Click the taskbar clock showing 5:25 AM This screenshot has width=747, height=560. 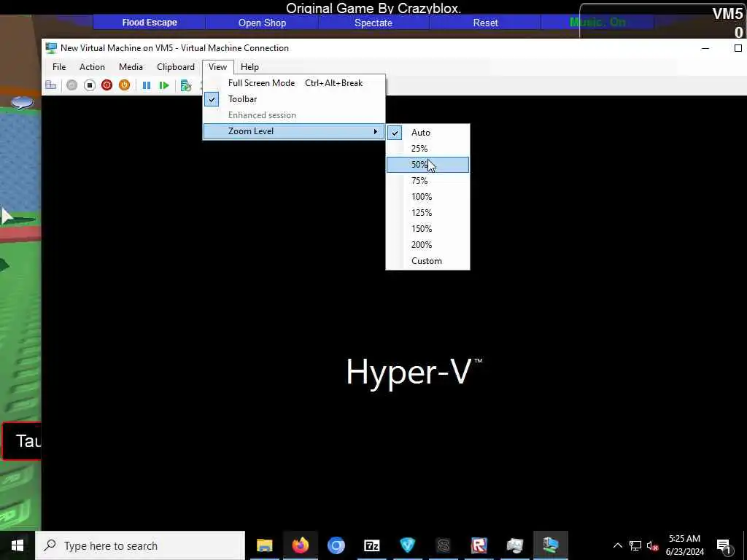pyautogui.click(x=684, y=545)
